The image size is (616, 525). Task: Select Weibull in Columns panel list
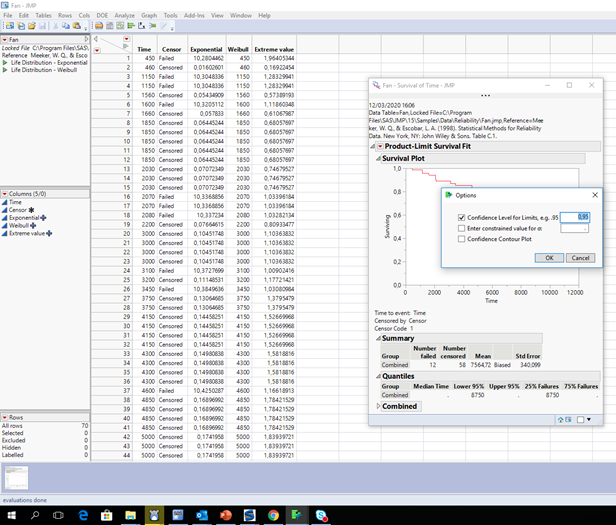(19, 226)
